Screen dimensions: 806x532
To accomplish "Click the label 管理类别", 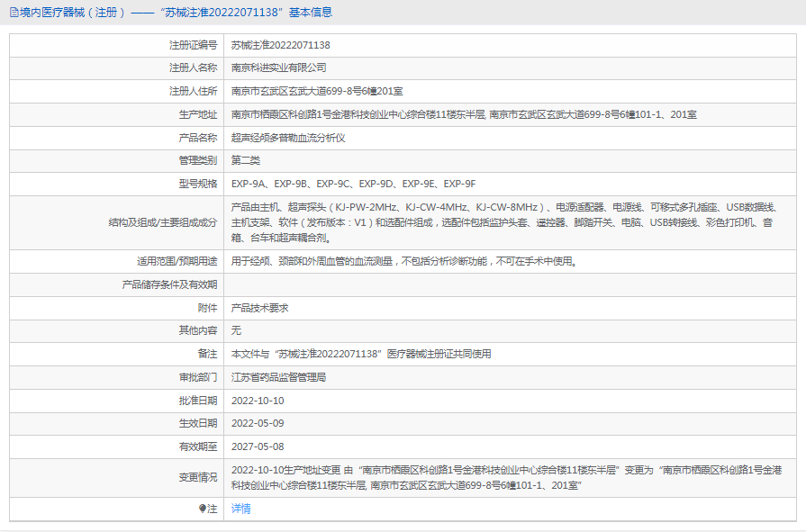I will point(198,160).
